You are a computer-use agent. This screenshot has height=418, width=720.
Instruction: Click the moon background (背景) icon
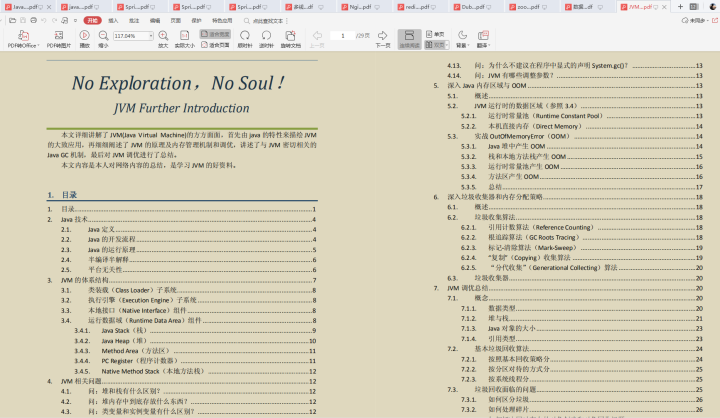coord(462,35)
